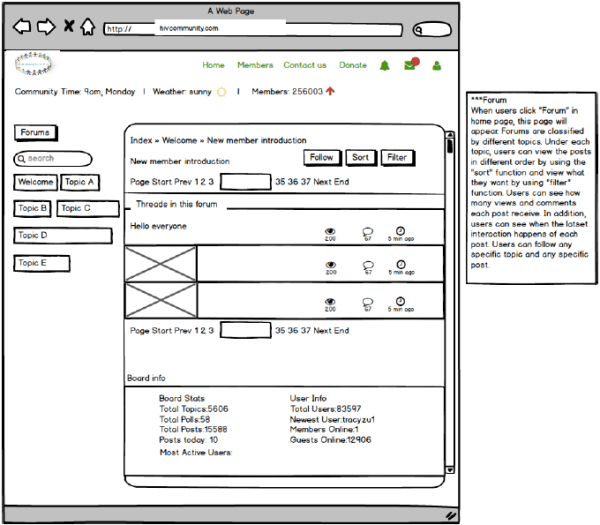Open the Sort options button
The height and width of the screenshot is (525, 600).
359,158
